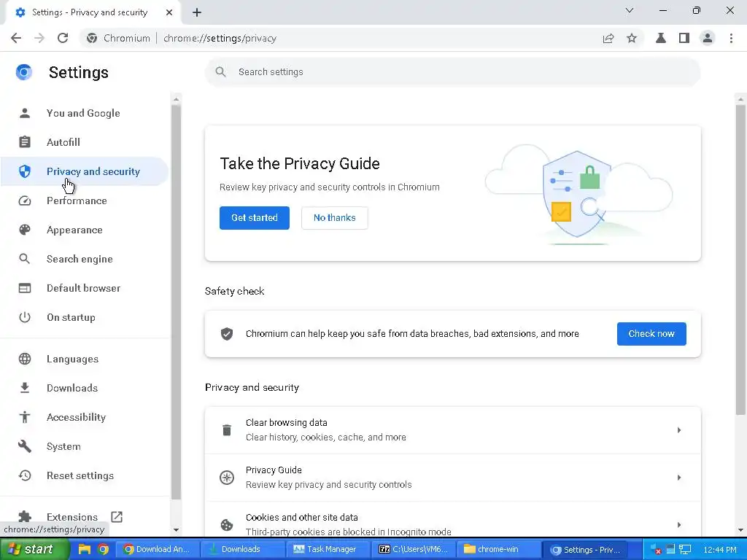Click the System wrench icon
The height and width of the screenshot is (560, 747).
tap(25, 446)
